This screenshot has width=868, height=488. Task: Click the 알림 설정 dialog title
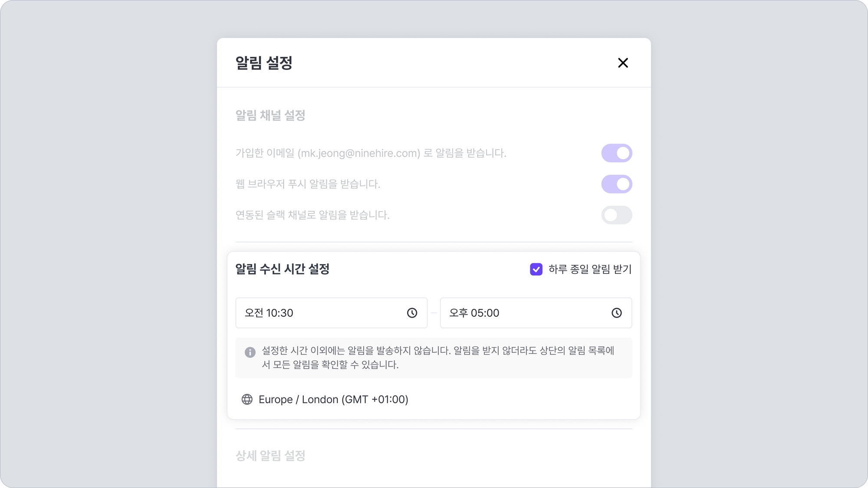pos(264,63)
